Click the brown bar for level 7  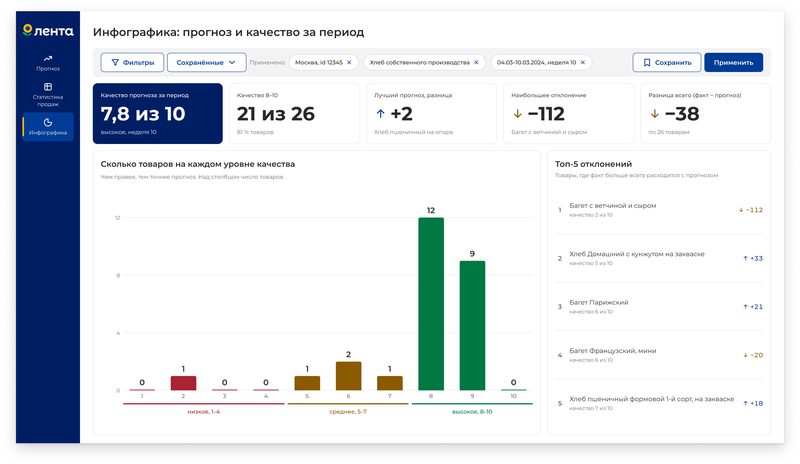[390, 383]
